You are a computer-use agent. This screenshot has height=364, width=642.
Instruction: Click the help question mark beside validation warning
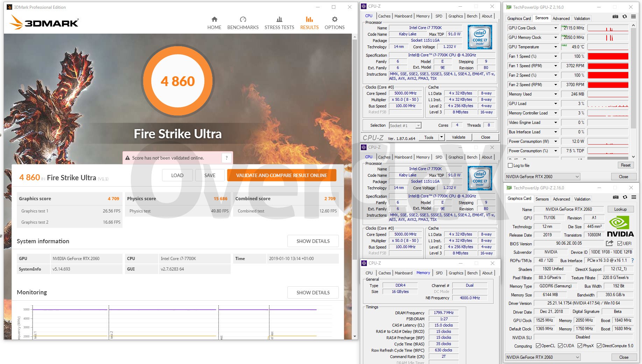point(226,158)
